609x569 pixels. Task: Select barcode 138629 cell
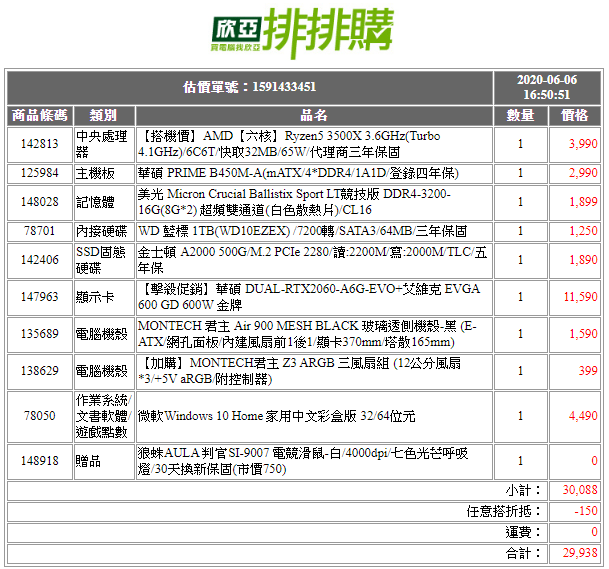[x=40, y=371]
